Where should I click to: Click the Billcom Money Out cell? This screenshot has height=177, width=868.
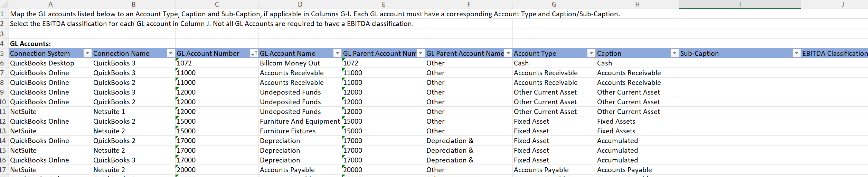click(290, 63)
